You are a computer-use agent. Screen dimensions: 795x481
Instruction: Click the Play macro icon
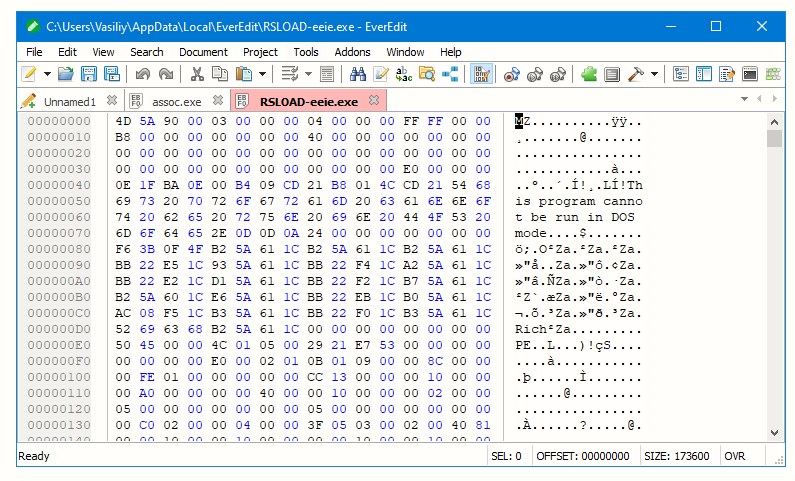[535, 75]
